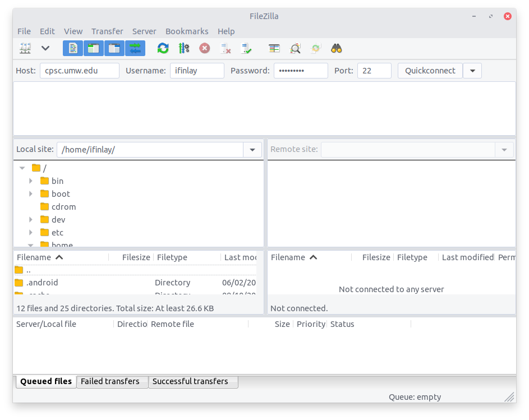Open the File menu
The width and height of the screenshot is (529, 420).
[24, 31]
